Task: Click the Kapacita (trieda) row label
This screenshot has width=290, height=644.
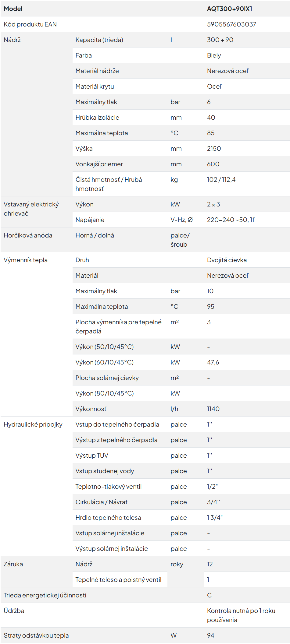Action: click(99, 40)
